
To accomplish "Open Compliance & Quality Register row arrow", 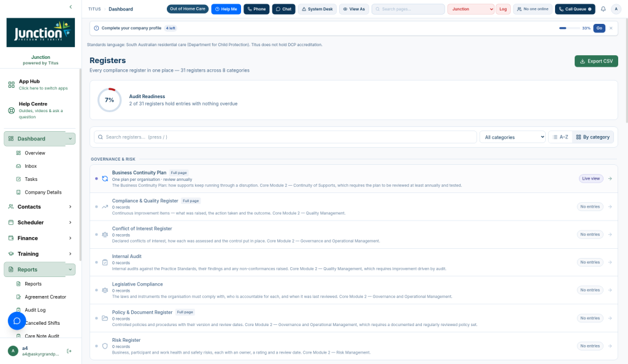I will coord(610,207).
